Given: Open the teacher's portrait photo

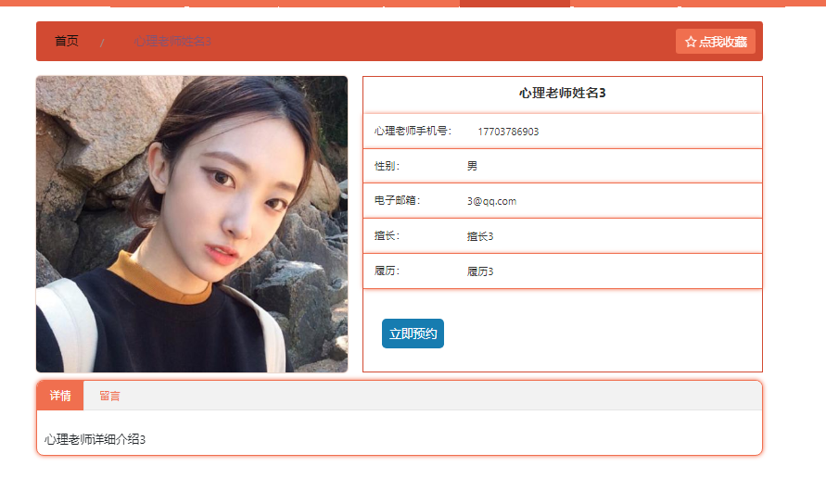Looking at the screenshot, I should pyautogui.click(x=192, y=224).
